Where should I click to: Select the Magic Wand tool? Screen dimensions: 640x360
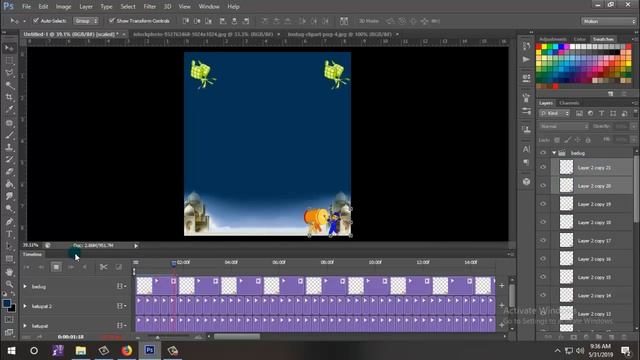tap(9, 85)
